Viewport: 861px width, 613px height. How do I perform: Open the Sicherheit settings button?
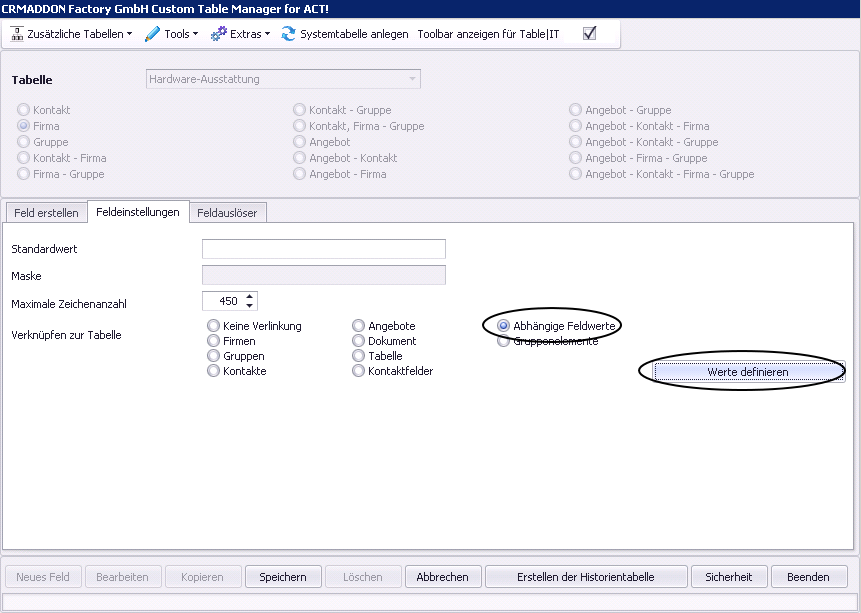tap(729, 577)
